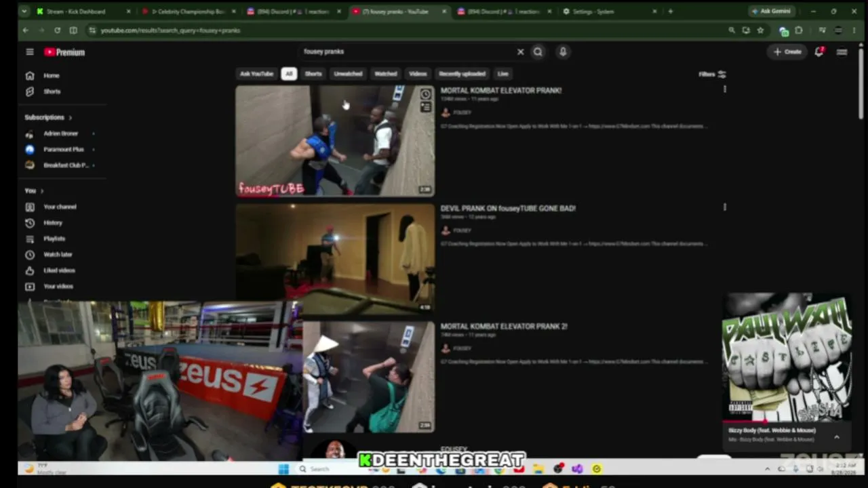Add first video to queue via thumbnail icon

click(x=425, y=107)
